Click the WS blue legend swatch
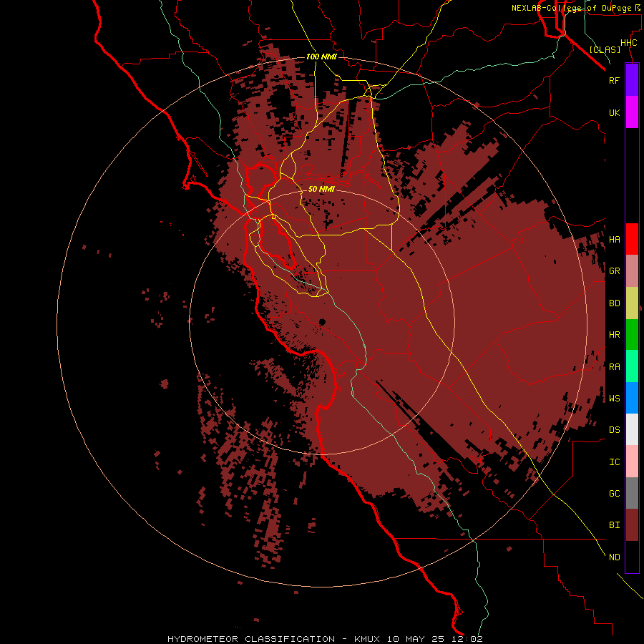The image size is (644, 644). click(x=632, y=398)
